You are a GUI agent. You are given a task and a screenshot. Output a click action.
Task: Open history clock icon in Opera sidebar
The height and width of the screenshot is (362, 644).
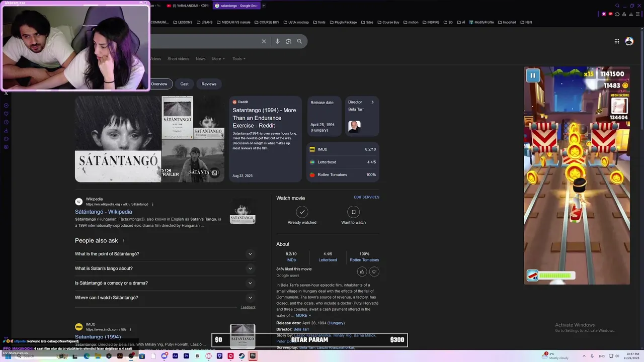(6, 122)
